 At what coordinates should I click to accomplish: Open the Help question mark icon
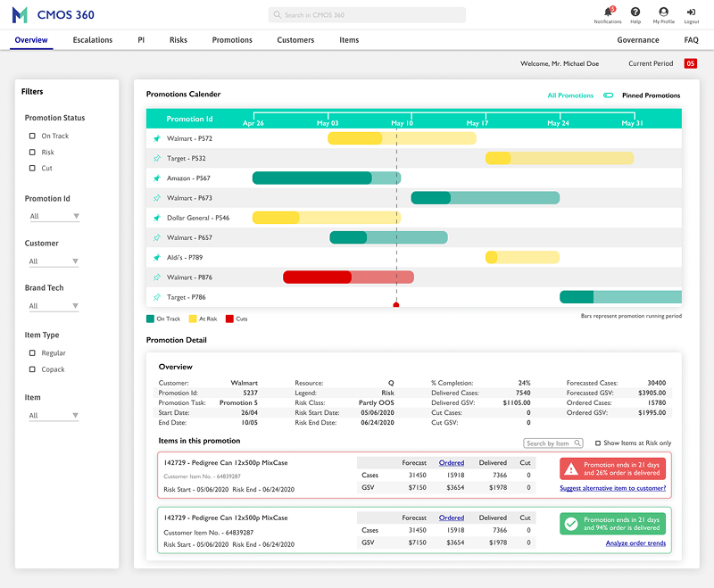click(635, 12)
